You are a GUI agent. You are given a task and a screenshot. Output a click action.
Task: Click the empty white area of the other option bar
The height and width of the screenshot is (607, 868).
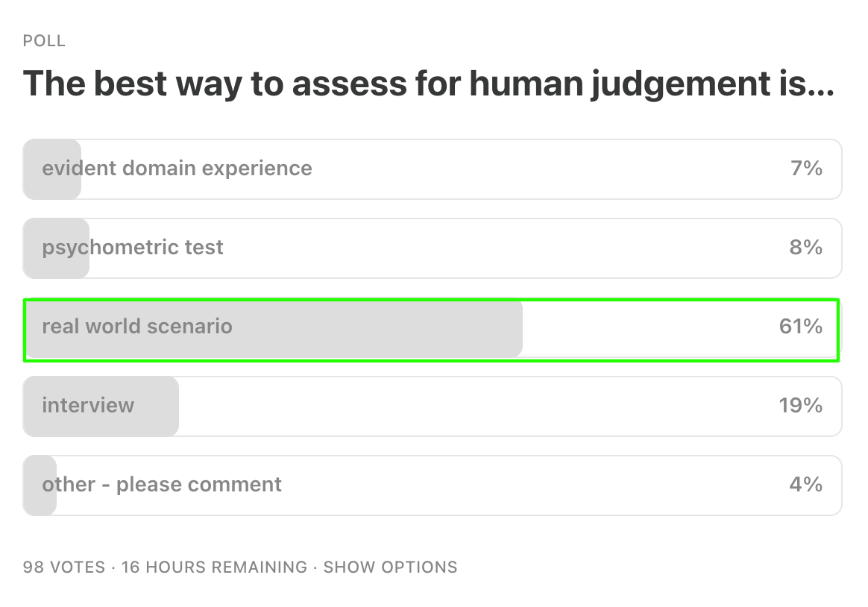point(532,485)
